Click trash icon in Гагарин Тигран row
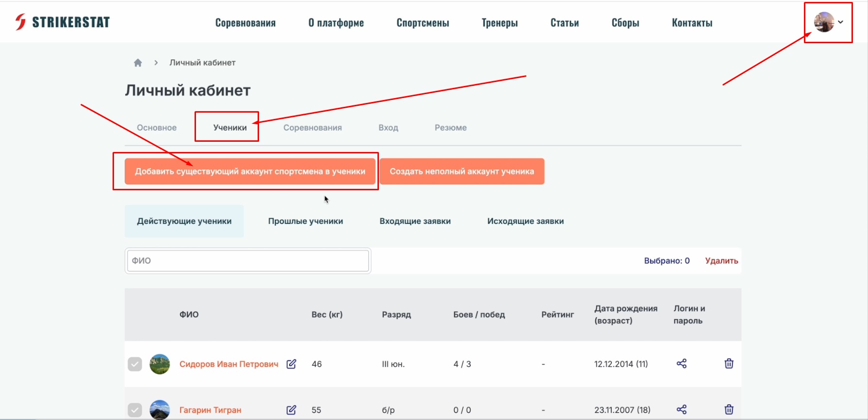The image size is (868, 420). [729, 409]
